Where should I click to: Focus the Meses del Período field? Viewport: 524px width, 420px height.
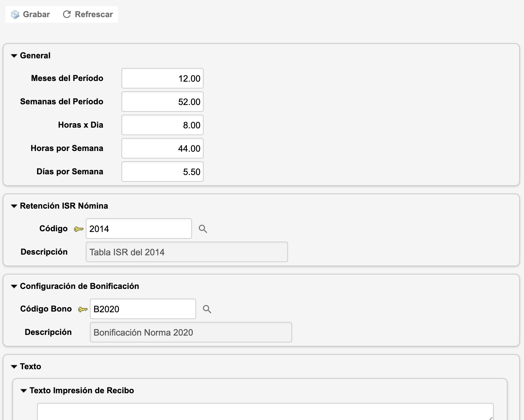(163, 79)
